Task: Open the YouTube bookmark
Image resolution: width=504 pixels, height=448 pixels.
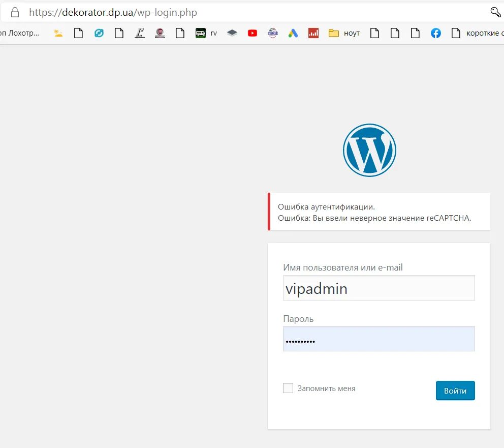Action: point(253,33)
